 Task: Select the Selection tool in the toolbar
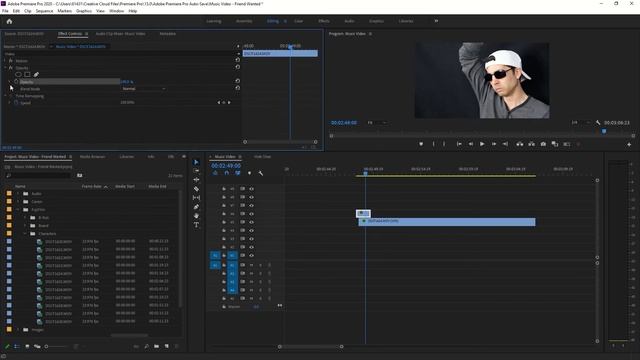(x=196, y=162)
